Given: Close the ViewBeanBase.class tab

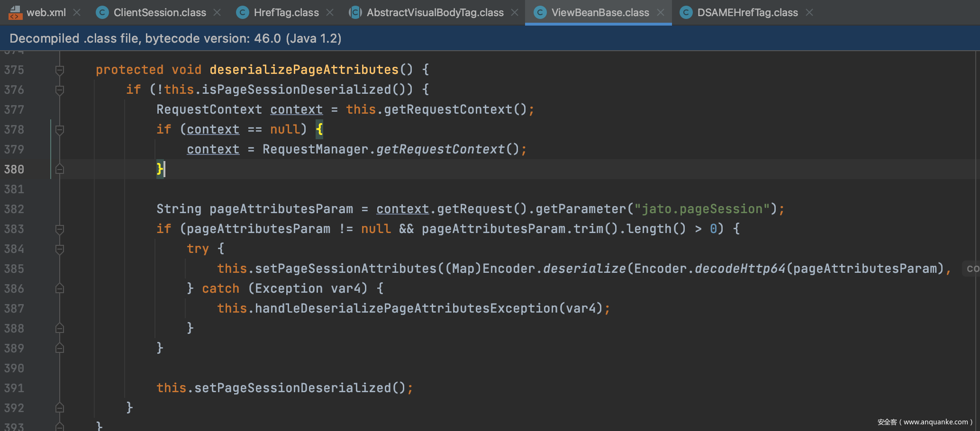Looking at the screenshot, I should pyautogui.click(x=661, y=13).
